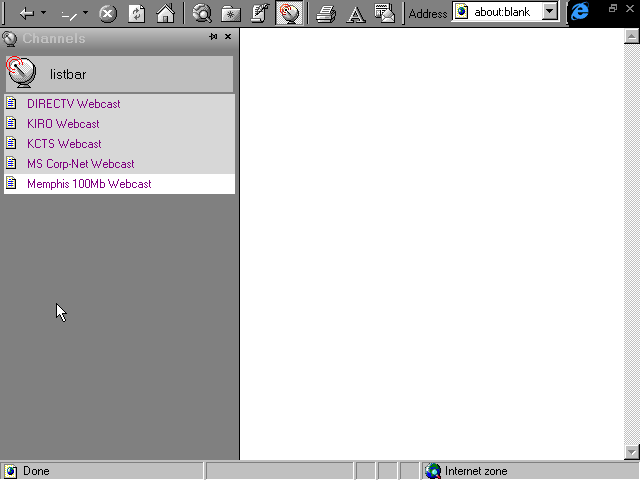This screenshot has height=480, width=640.
Task: Click the Internet Explorer logo
Action: (580, 11)
